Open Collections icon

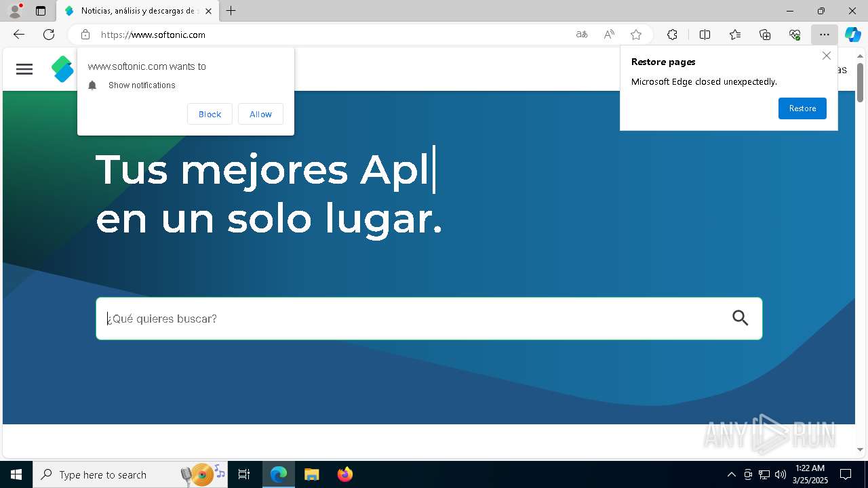coord(765,35)
